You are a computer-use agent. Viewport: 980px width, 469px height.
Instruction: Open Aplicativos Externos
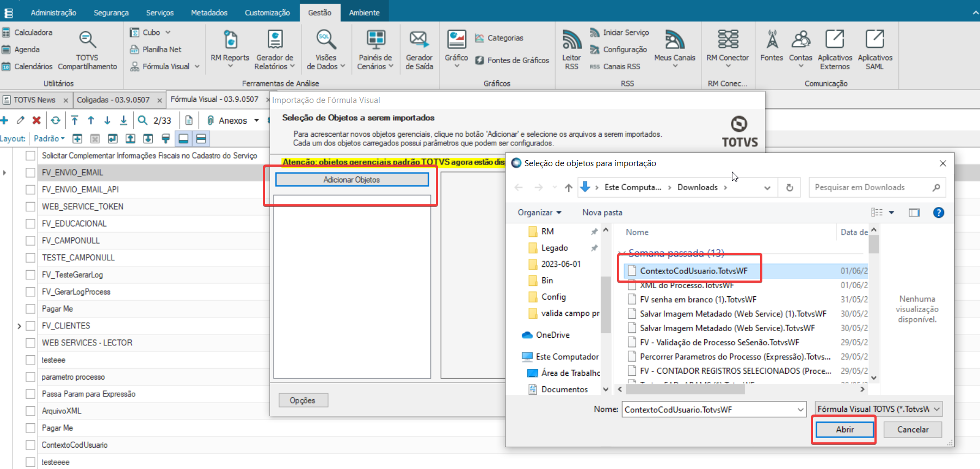pyautogui.click(x=835, y=50)
